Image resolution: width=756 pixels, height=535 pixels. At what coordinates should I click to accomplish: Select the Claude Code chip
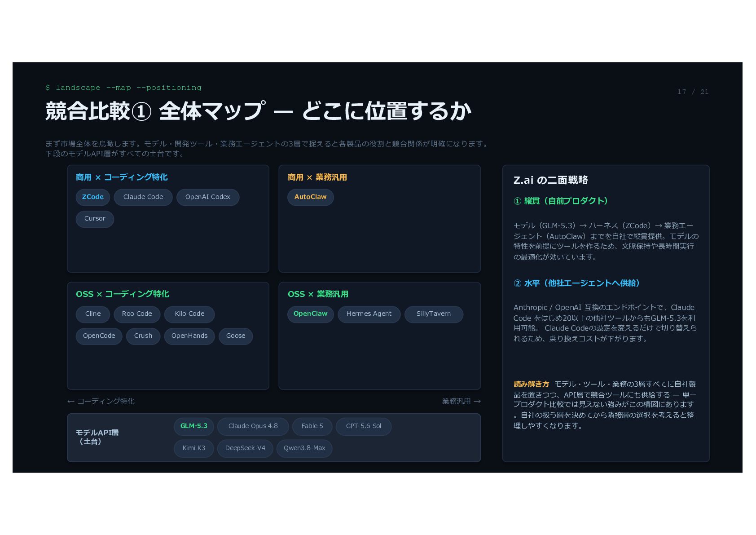(143, 197)
